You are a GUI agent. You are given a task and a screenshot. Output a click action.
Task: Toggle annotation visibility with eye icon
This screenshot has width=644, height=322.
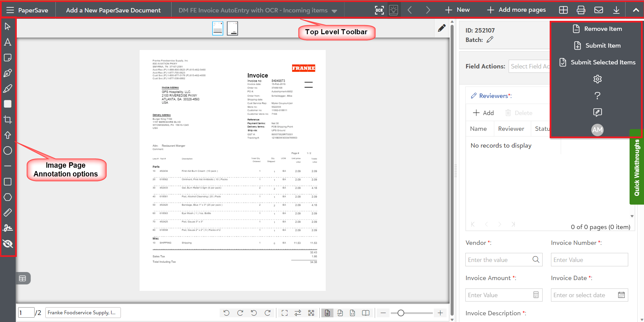[7, 244]
